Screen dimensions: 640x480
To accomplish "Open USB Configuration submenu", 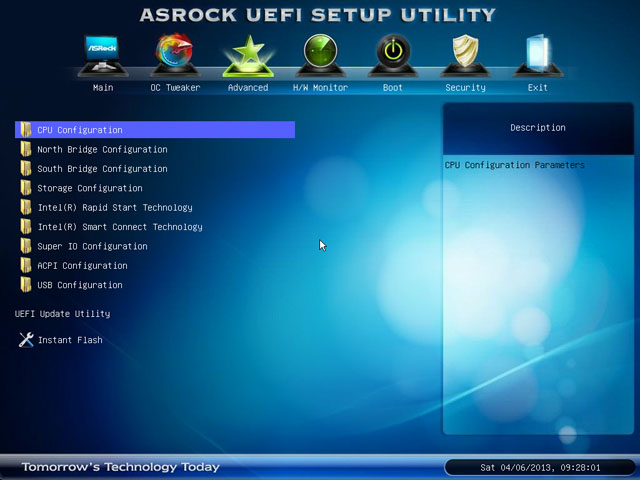I will coord(80,285).
